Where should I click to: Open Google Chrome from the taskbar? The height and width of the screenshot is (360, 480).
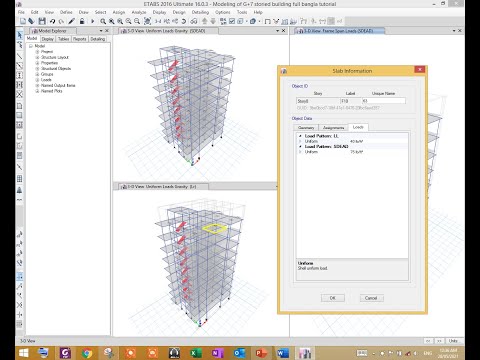(x=87, y=353)
